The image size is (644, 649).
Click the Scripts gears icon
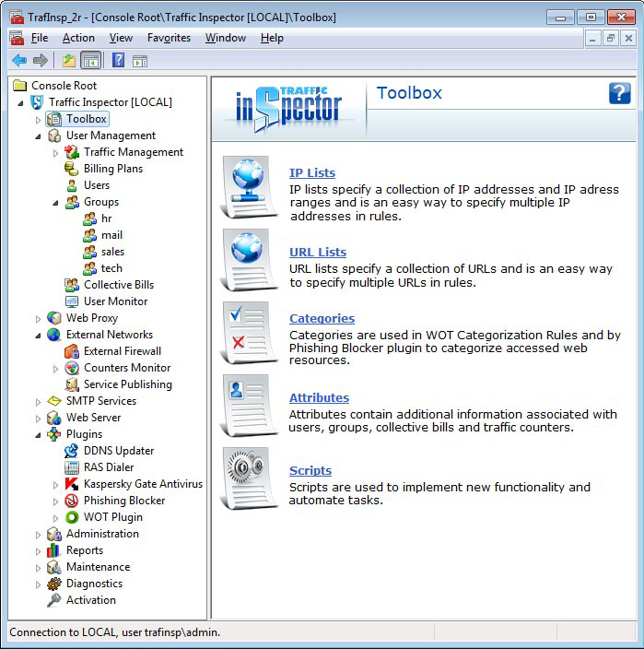249,478
